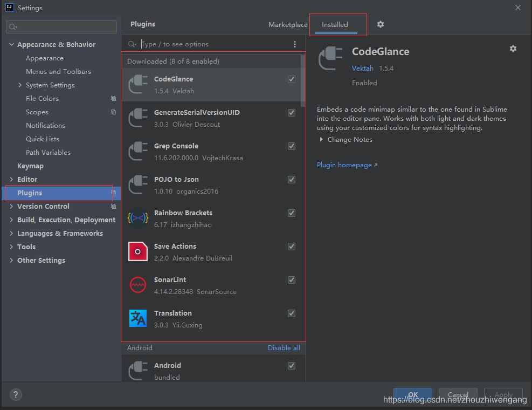The height and width of the screenshot is (410, 532).
Task: Collapse the Appearance & Behavior section
Action: 11,44
